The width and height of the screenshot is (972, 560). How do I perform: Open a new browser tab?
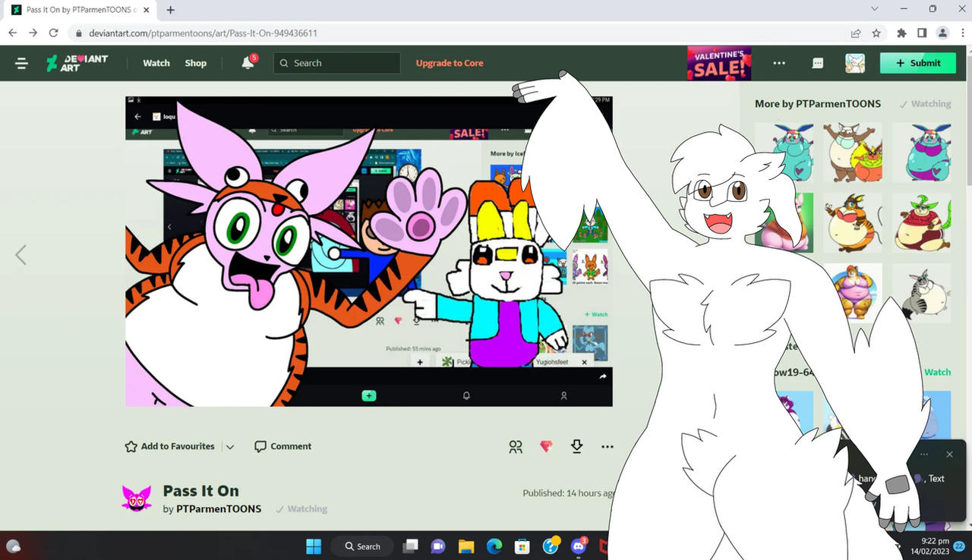click(170, 10)
